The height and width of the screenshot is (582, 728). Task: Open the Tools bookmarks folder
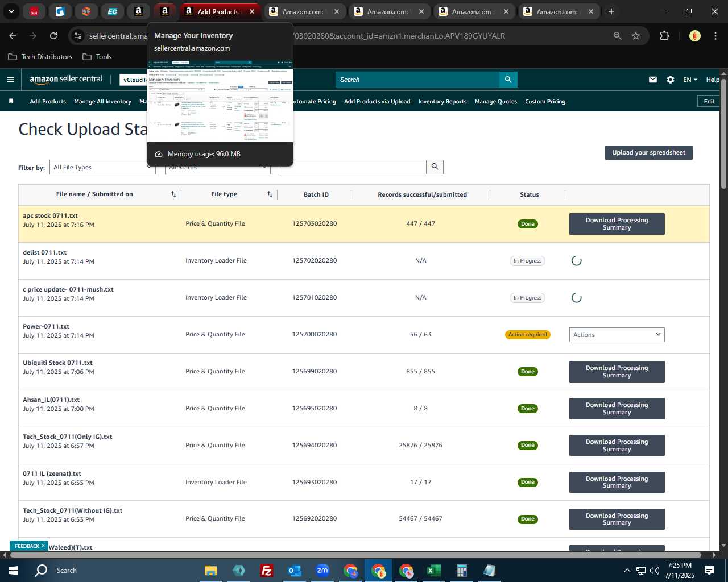coord(97,57)
